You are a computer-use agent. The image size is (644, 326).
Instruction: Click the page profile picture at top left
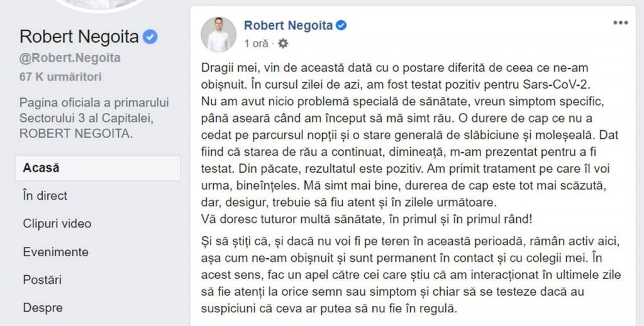point(100,4)
